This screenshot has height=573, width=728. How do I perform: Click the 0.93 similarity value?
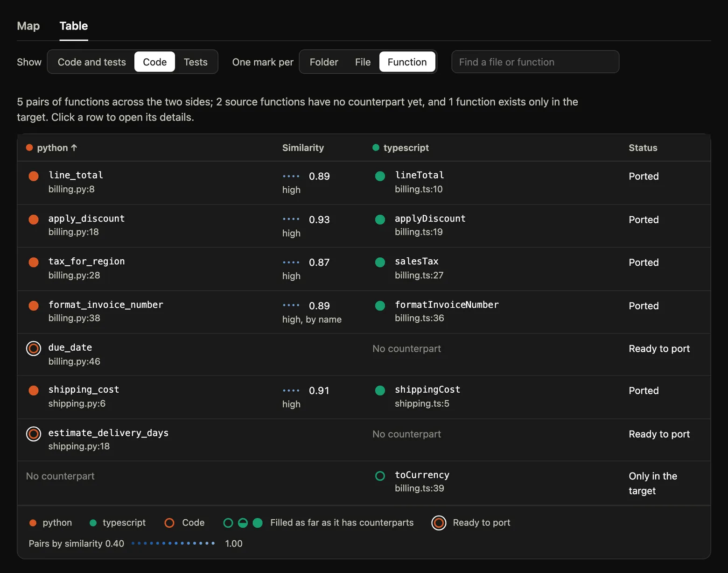pos(319,219)
